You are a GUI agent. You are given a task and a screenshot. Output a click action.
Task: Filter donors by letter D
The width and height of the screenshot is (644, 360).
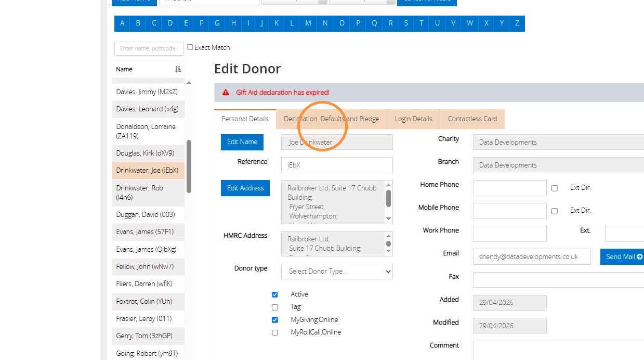[170, 23]
